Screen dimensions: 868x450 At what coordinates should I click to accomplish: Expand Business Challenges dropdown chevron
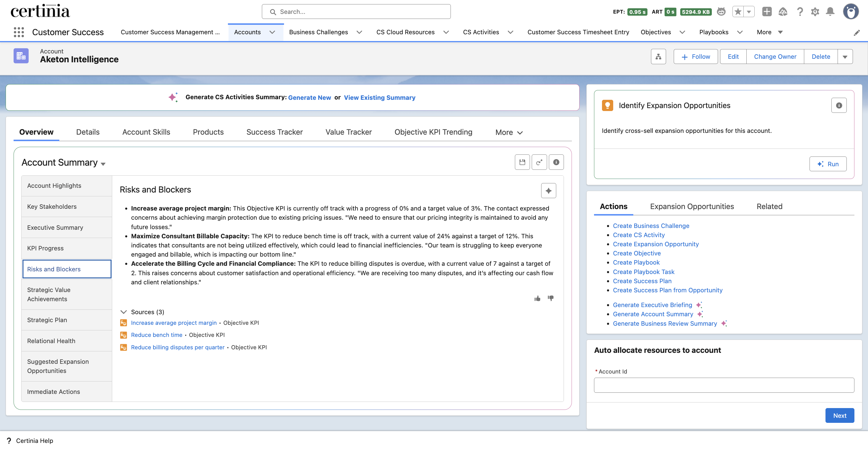(x=359, y=32)
